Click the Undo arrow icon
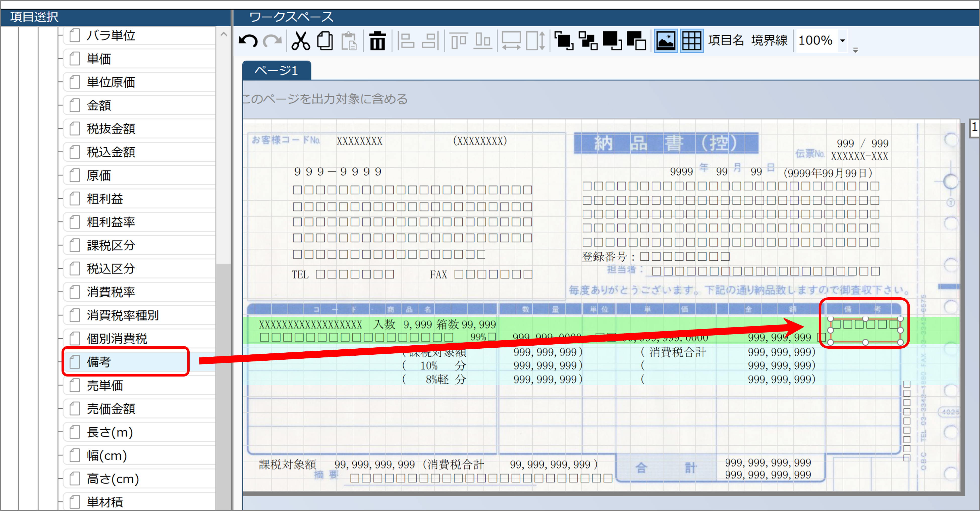This screenshot has width=980, height=511. click(248, 40)
